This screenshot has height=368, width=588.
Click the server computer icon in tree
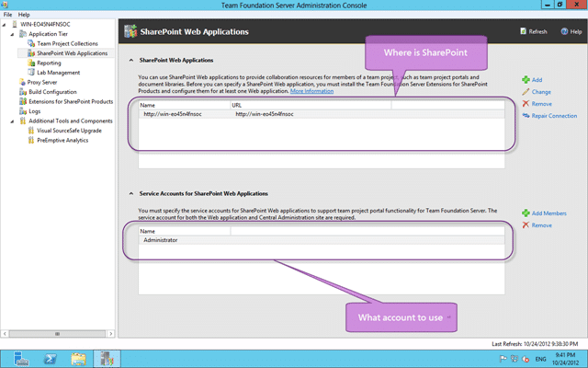tap(15, 25)
